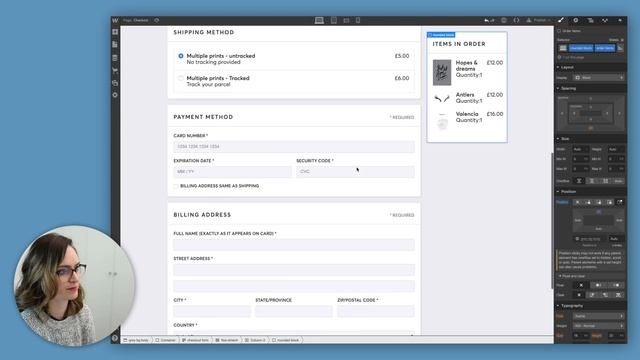
Task: Switch to Mobile portrait breakpoint view
Action: pos(358,20)
